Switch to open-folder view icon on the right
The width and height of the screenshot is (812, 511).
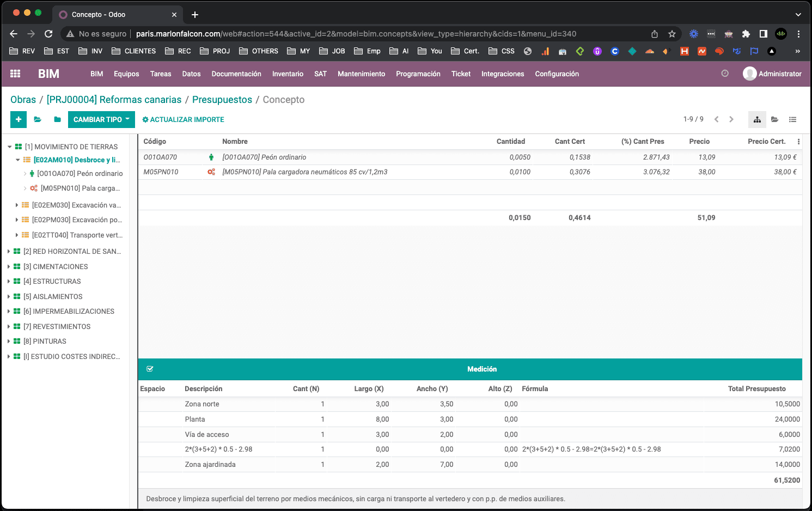pyautogui.click(x=775, y=119)
